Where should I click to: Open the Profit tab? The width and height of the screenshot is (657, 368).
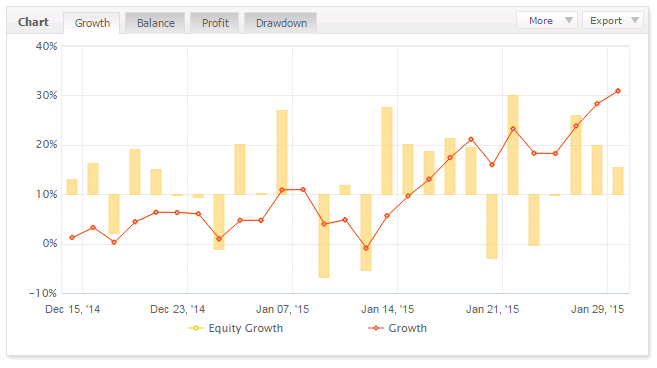[215, 23]
